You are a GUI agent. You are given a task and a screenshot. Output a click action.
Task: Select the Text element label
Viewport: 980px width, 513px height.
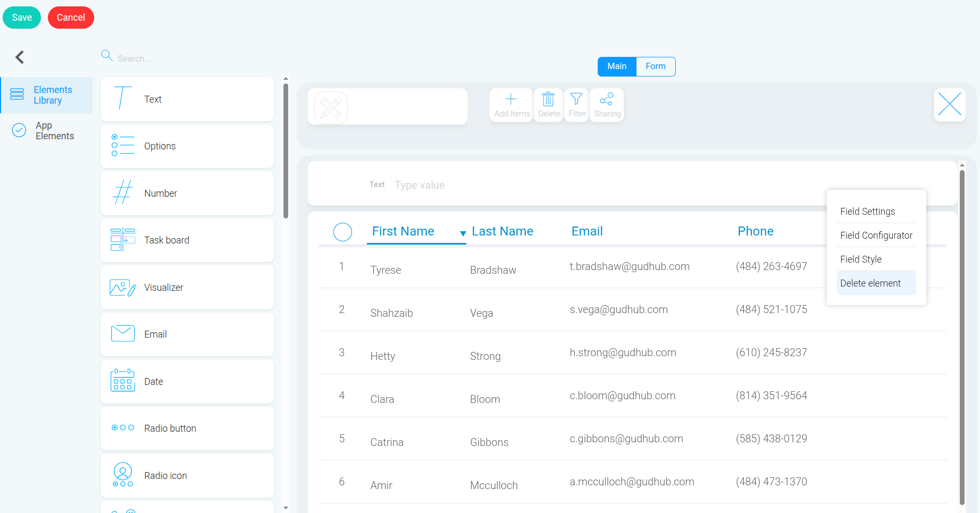[x=153, y=99]
